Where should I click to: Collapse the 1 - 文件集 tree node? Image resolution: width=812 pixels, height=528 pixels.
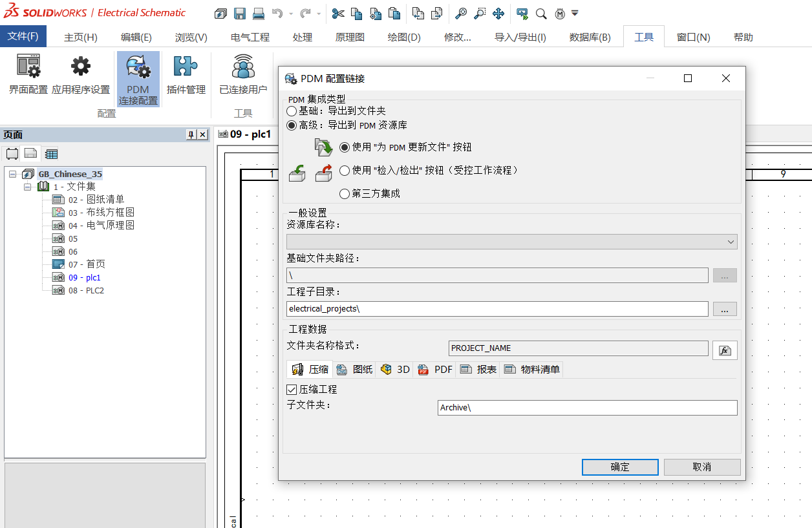pyautogui.click(x=28, y=187)
